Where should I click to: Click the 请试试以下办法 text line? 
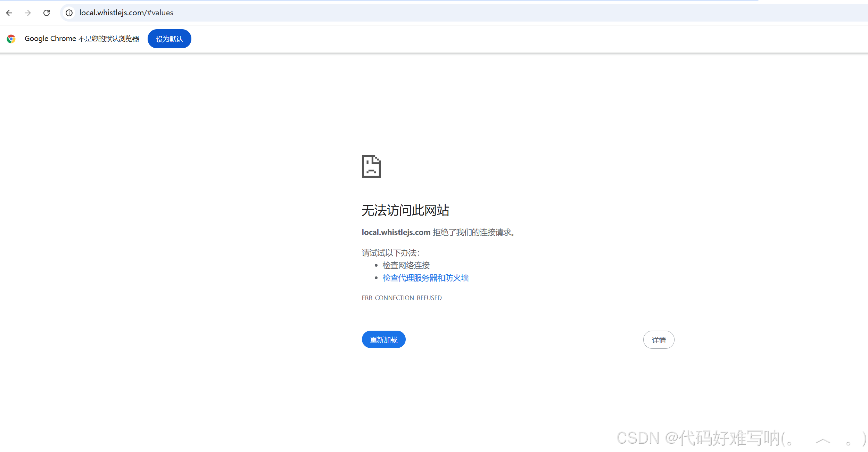(x=390, y=253)
